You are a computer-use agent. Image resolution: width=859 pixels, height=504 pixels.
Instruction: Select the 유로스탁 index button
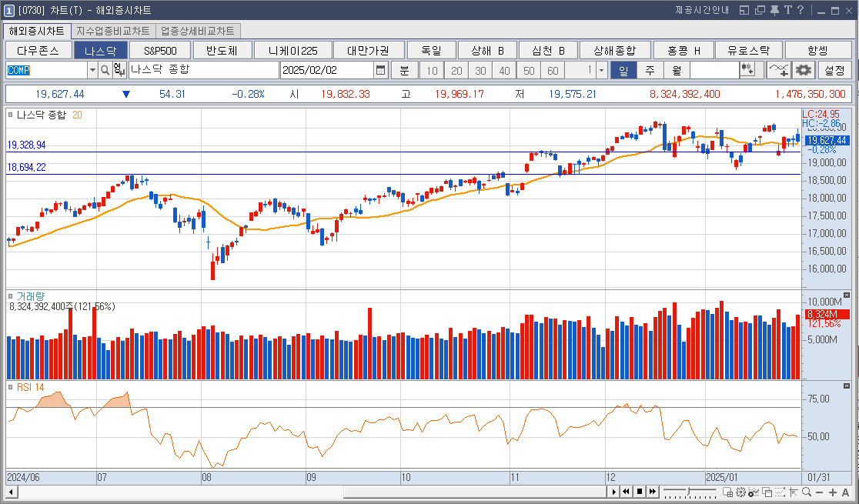749,51
